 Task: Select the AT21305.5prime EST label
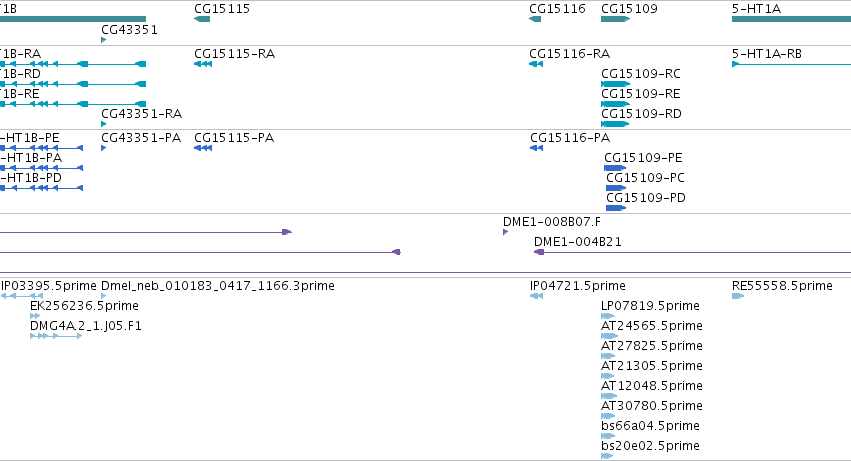coord(652,367)
